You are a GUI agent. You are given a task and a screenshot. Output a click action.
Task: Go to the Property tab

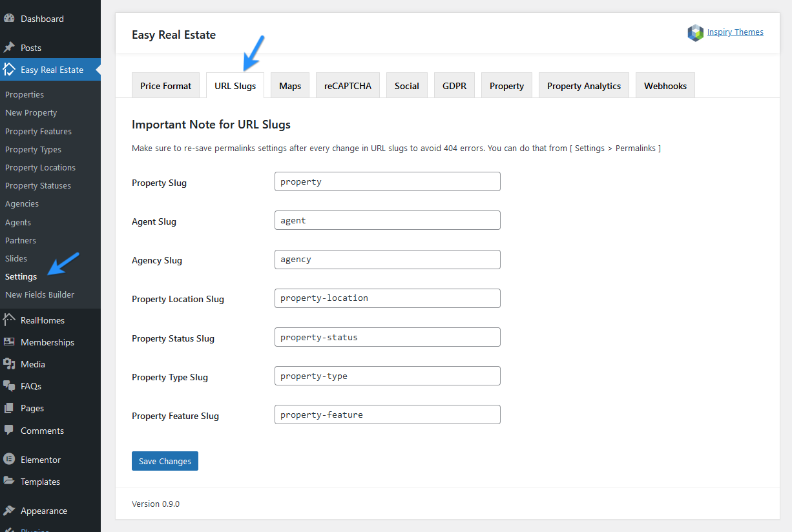pyautogui.click(x=506, y=86)
